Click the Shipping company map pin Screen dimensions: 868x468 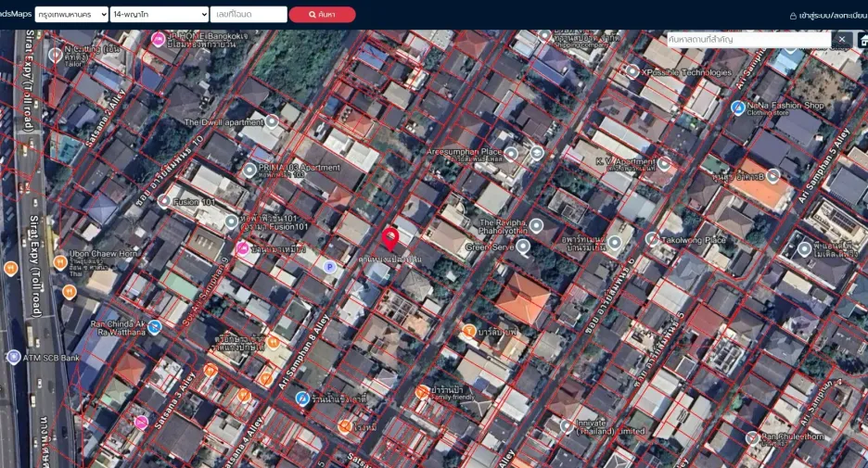(544, 36)
